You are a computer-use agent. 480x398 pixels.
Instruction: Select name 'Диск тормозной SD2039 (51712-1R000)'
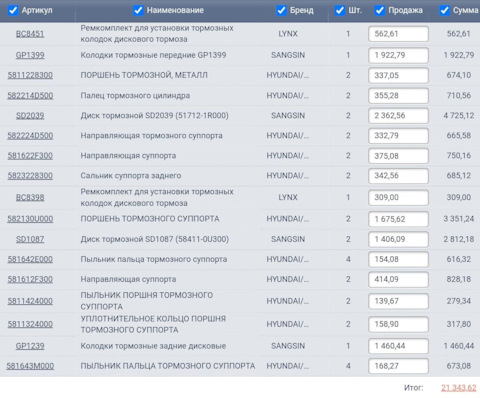click(x=155, y=116)
